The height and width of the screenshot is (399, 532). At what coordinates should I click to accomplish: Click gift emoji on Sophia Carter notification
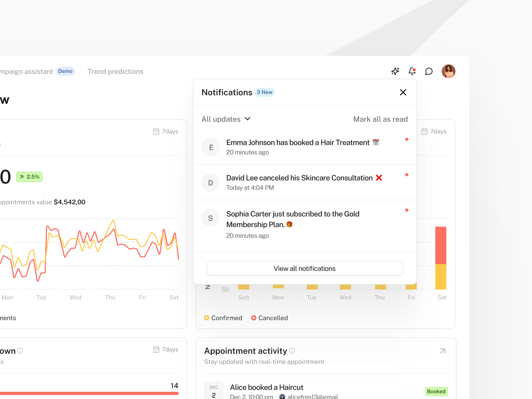pyautogui.click(x=289, y=224)
